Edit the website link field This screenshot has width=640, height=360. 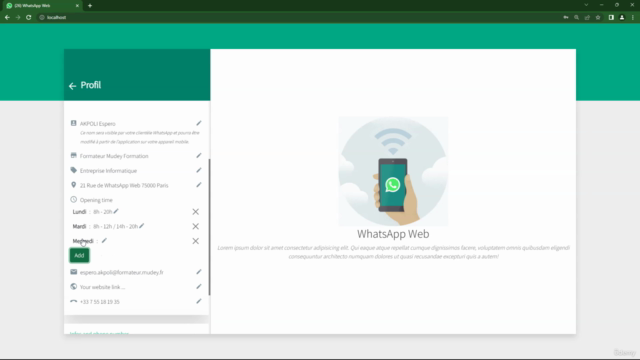coord(199,287)
